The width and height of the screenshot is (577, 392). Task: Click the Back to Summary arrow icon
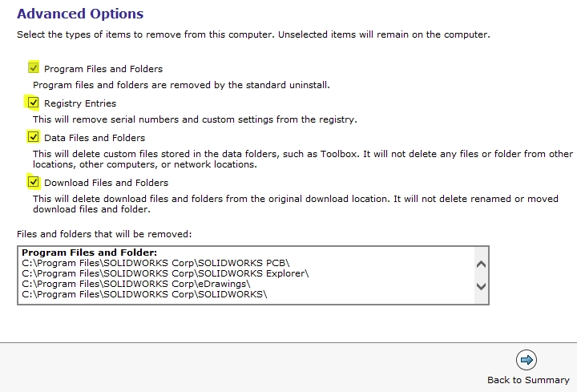point(527,359)
